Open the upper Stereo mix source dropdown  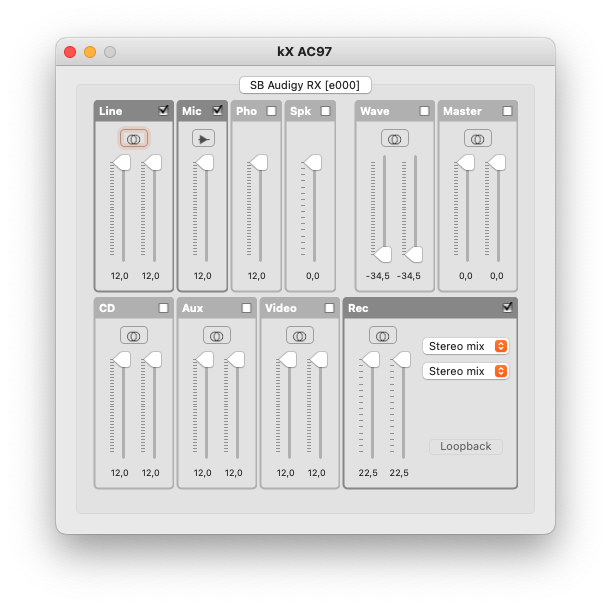pos(466,346)
